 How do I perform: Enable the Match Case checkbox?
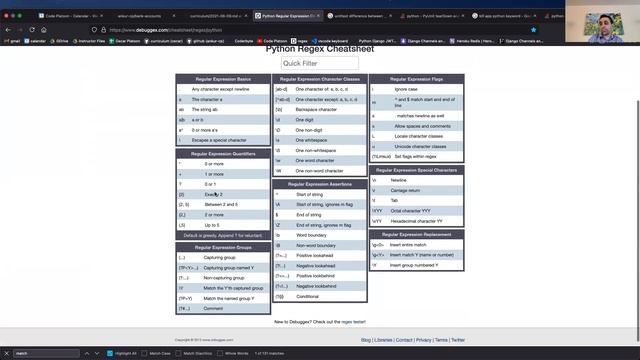(144, 353)
